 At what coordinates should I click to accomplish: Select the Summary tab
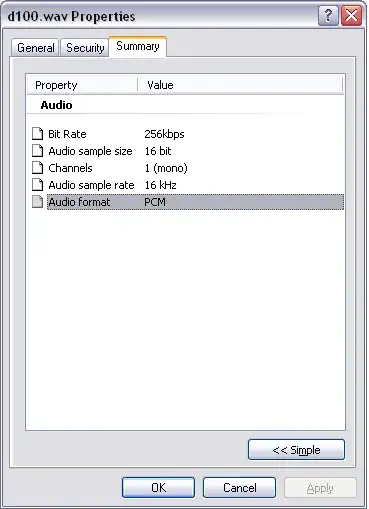pyautogui.click(x=138, y=46)
